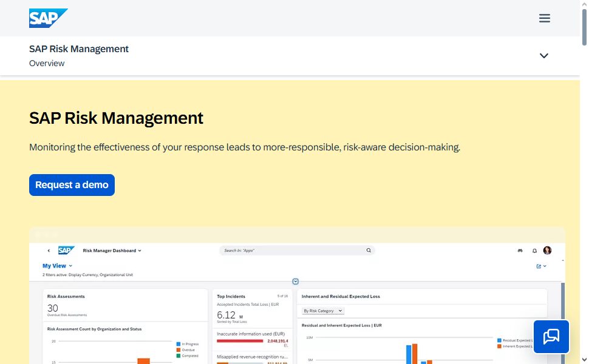Click the Overview subtitle text

click(47, 64)
